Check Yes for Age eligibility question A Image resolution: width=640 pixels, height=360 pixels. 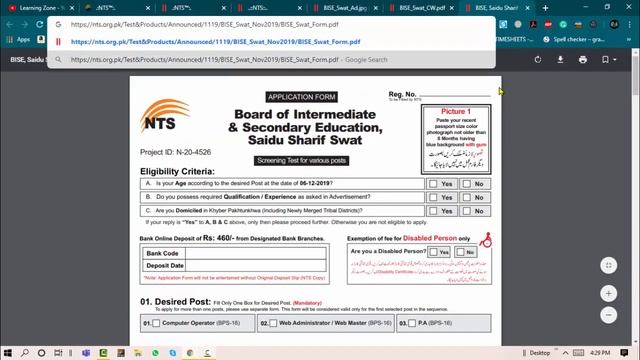pos(433,184)
